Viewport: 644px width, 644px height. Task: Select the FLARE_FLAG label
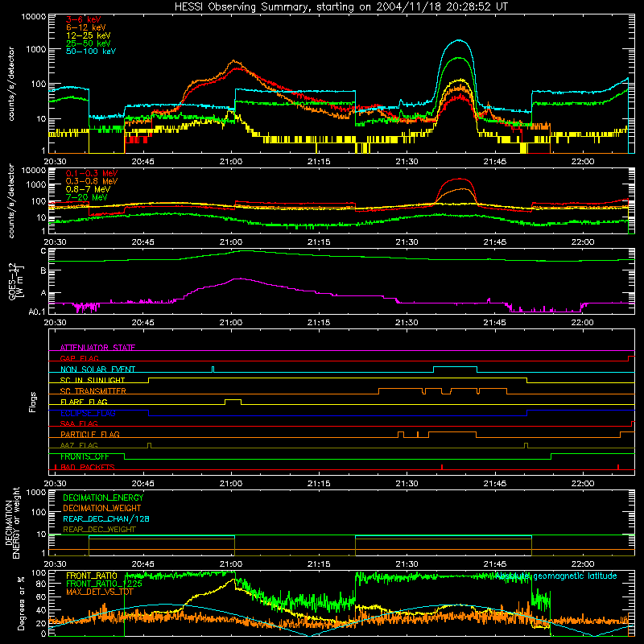(x=84, y=402)
